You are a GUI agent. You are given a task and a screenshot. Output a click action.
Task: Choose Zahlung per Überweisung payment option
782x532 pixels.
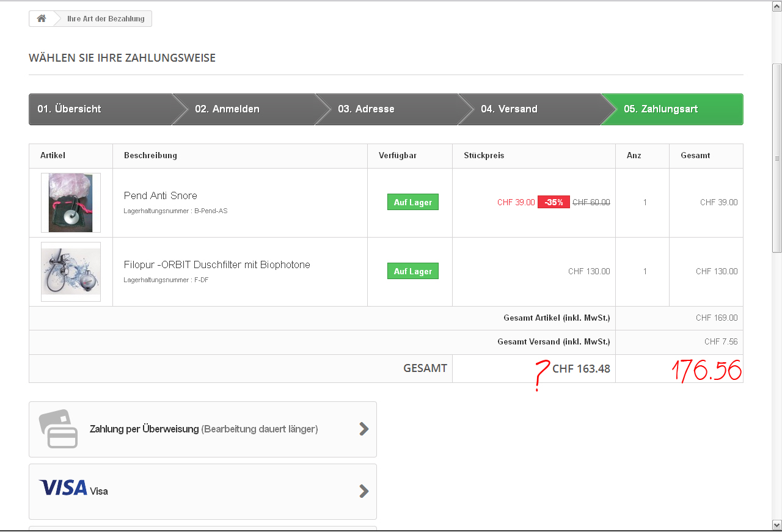[203, 429]
